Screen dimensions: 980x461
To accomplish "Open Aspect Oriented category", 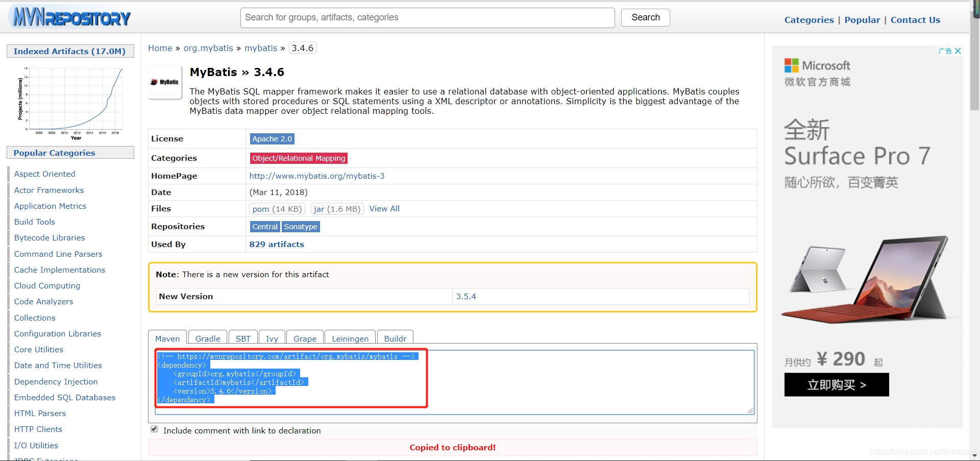I will (44, 174).
